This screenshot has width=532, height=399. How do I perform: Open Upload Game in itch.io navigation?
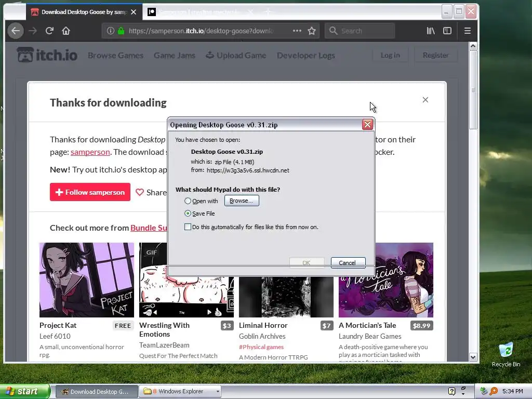pyautogui.click(x=236, y=55)
